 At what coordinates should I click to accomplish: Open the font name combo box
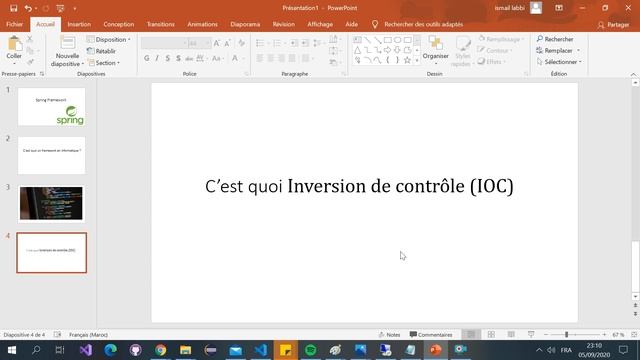tap(164, 43)
